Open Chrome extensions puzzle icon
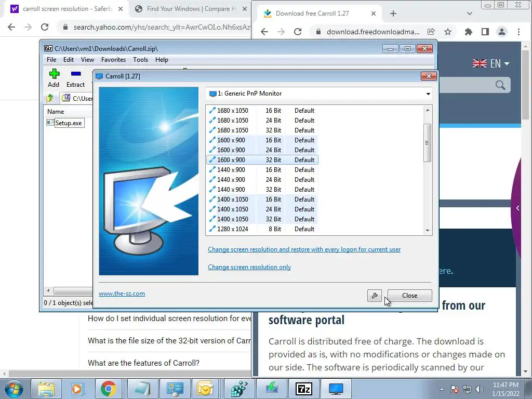 click(469, 32)
